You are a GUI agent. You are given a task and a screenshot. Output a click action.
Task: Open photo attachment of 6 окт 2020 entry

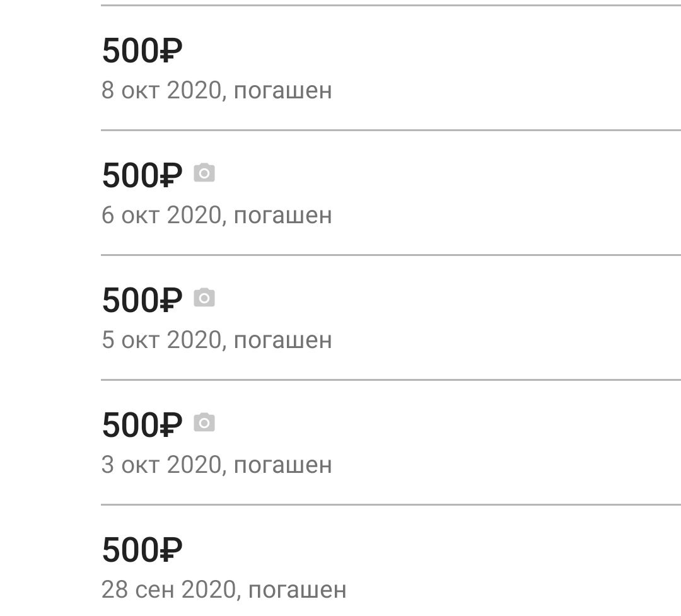tap(204, 173)
